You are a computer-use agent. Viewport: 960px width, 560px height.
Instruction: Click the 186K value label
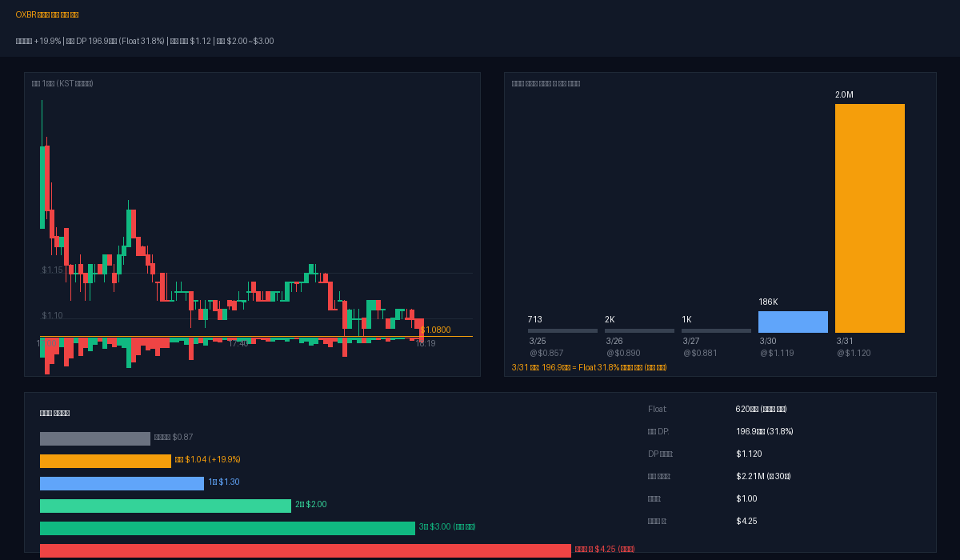pos(768,302)
